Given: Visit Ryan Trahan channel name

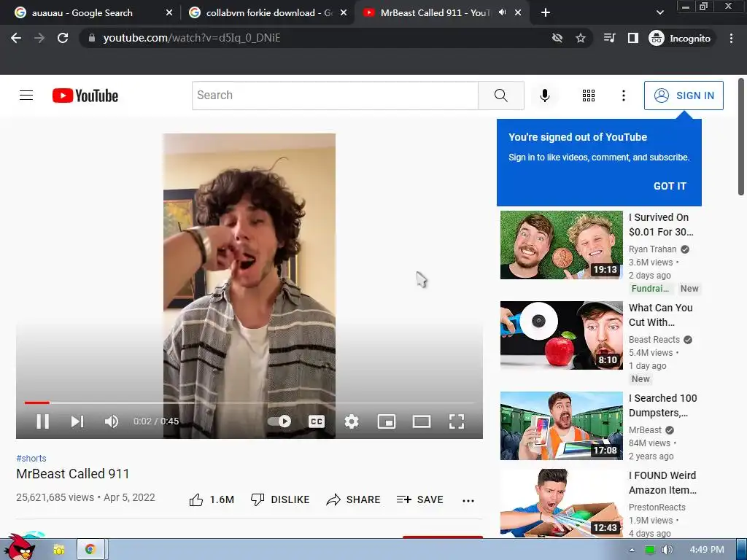Looking at the screenshot, I should tap(652, 249).
